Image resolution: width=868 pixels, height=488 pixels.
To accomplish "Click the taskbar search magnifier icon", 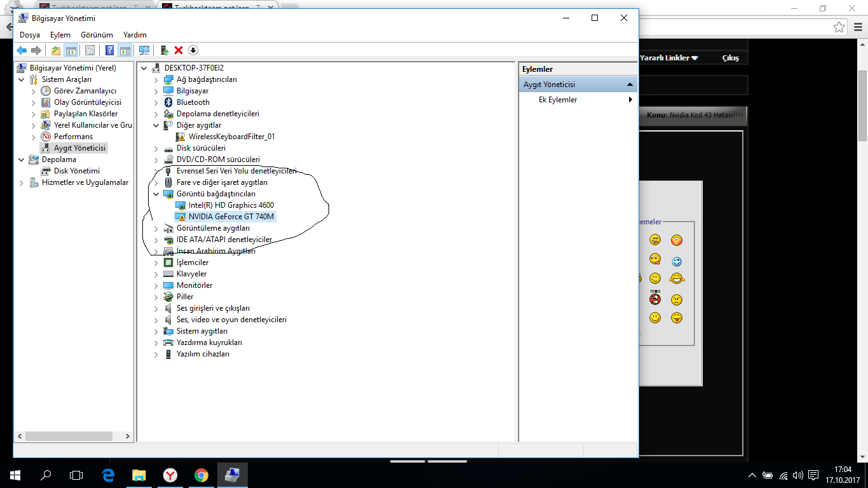I will pos(46,475).
